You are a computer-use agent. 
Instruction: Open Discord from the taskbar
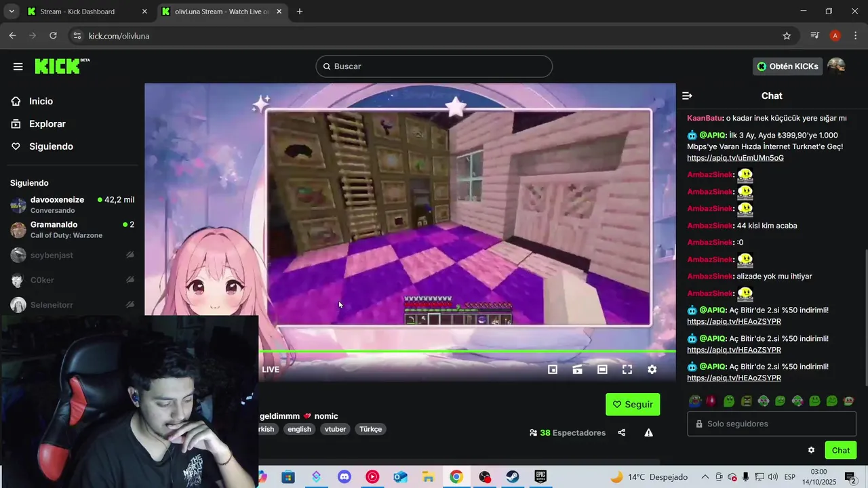pyautogui.click(x=344, y=477)
